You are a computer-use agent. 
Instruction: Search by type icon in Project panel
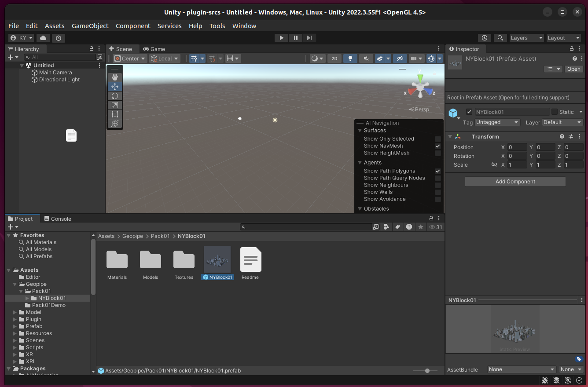point(386,227)
